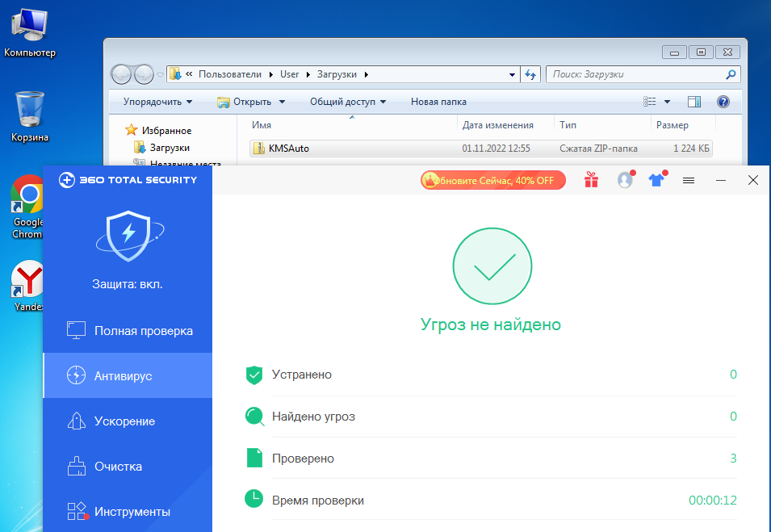Image resolution: width=771 pixels, height=532 pixels.
Task: Click the Угроз не найдено heading
Action: [x=491, y=325]
